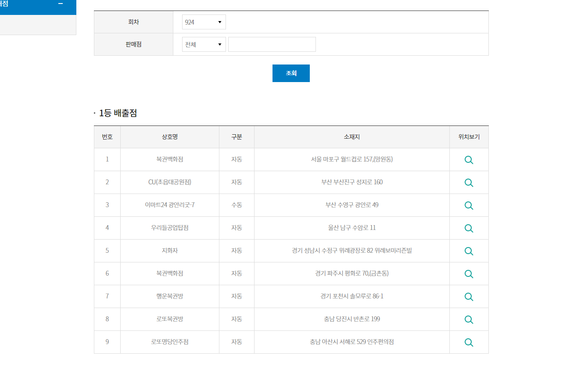
Task: Click the 구분 column header
Action: tap(237, 137)
